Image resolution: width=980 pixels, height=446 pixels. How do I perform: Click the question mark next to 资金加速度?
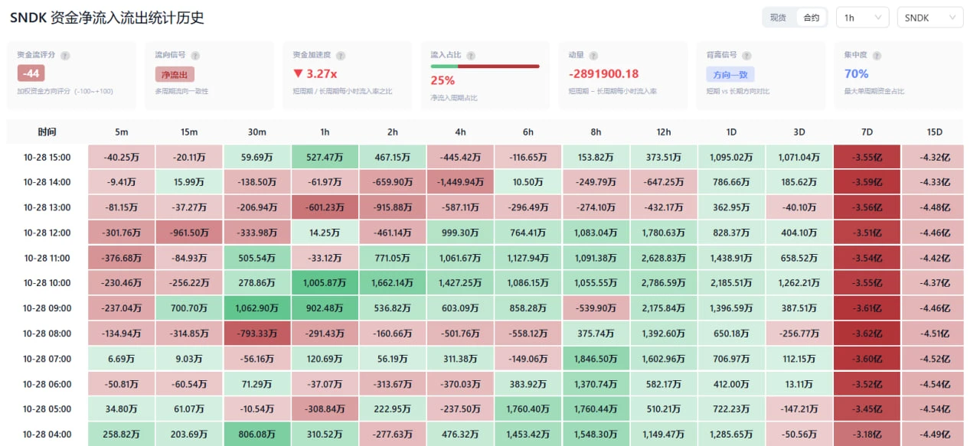pos(341,56)
